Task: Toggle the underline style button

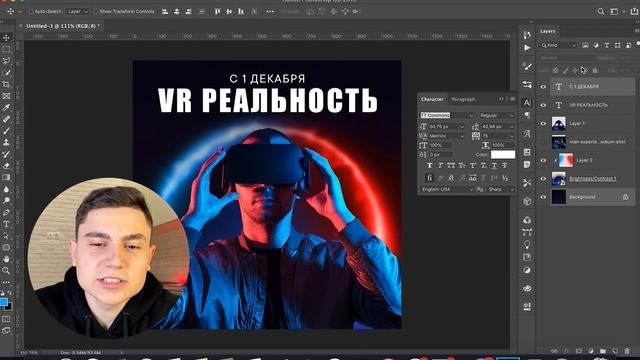Action: pyautogui.click(x=494, y=165)
